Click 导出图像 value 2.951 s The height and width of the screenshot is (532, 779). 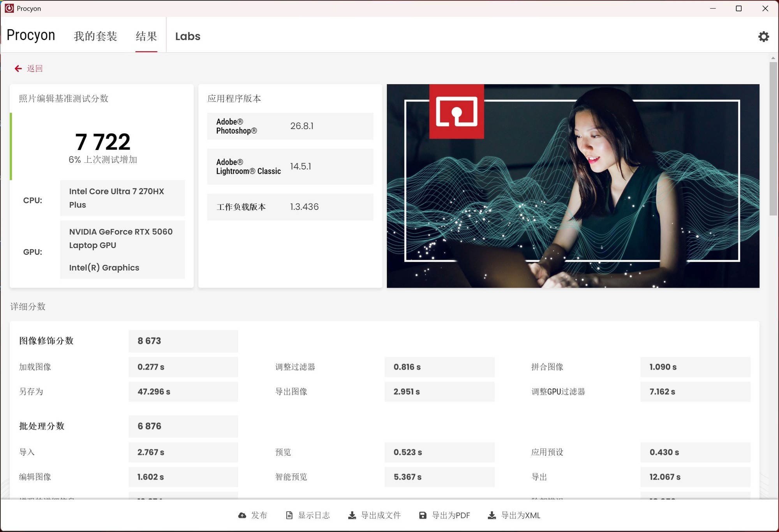point(439,391)
